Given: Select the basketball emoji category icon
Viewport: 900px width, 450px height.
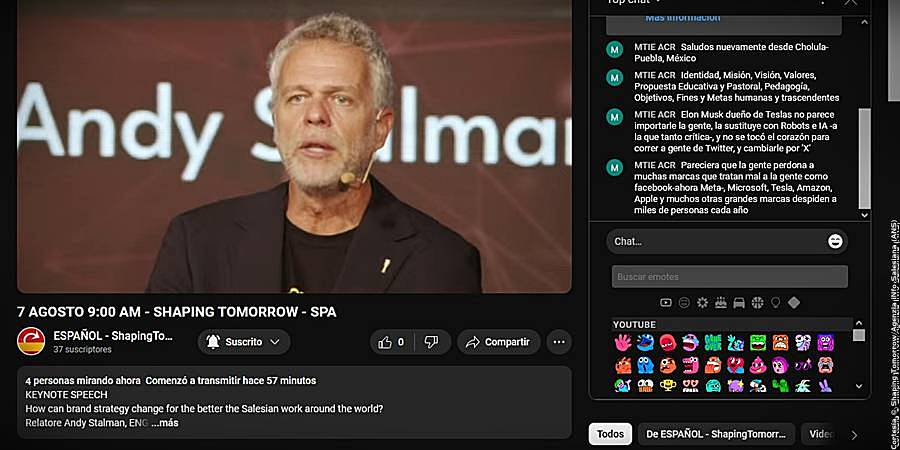Looking at the screenshot, I should pyautogui.click(x=757, y=302).
